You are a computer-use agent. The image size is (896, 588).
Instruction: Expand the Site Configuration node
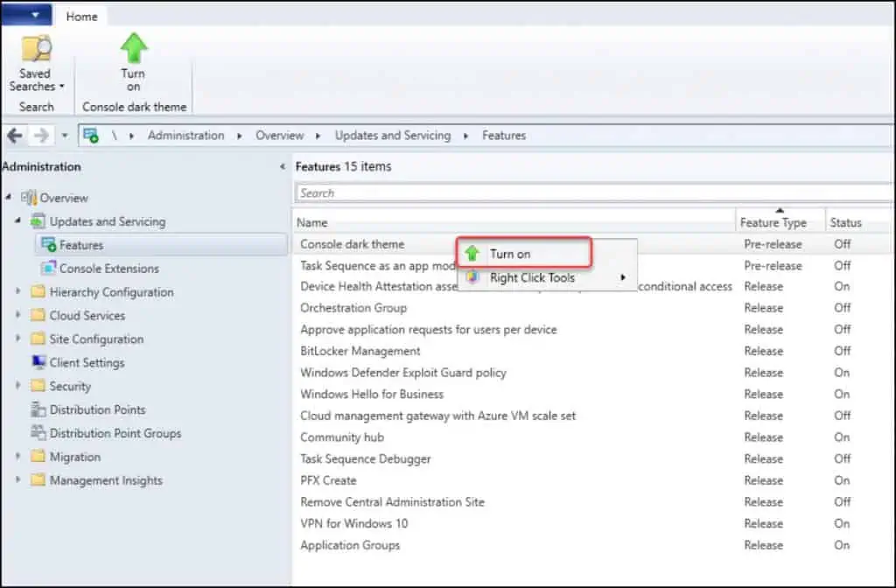coord(18,339)
